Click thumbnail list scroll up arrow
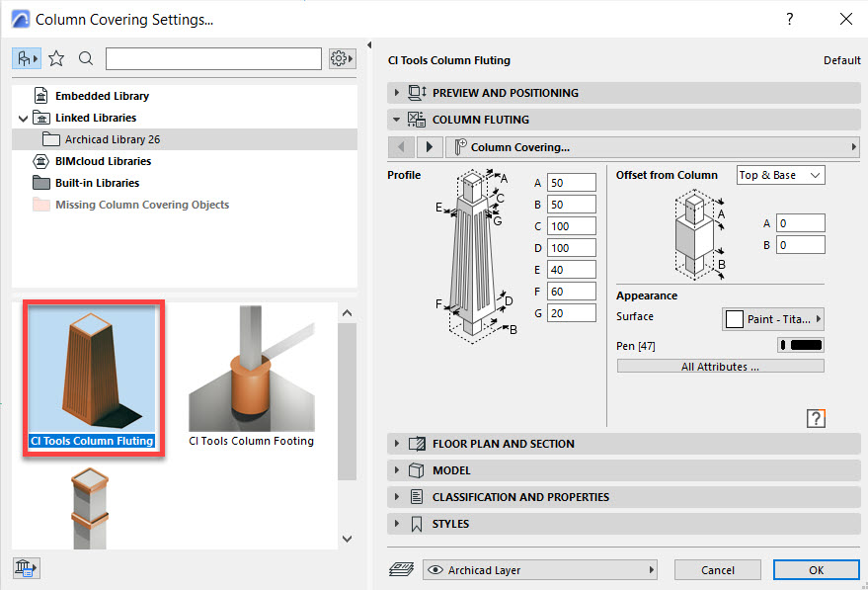 click(x=347, y=313)
